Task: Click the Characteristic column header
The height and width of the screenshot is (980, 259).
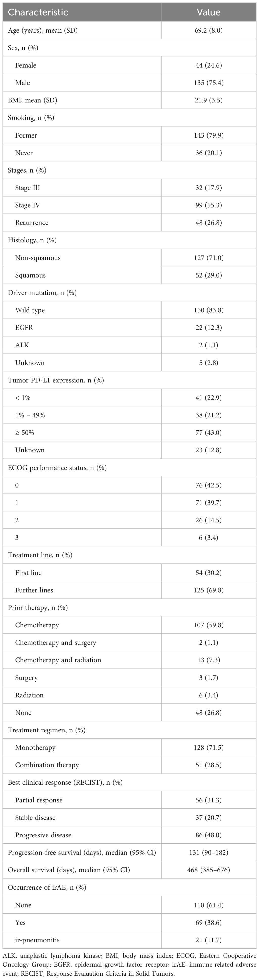Action: click(x=38, y=12)
